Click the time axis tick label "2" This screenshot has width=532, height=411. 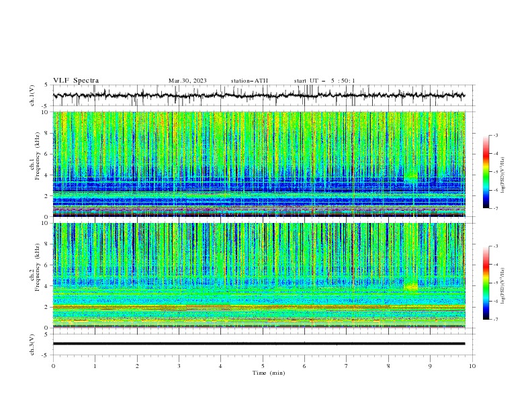coord(137,366)
